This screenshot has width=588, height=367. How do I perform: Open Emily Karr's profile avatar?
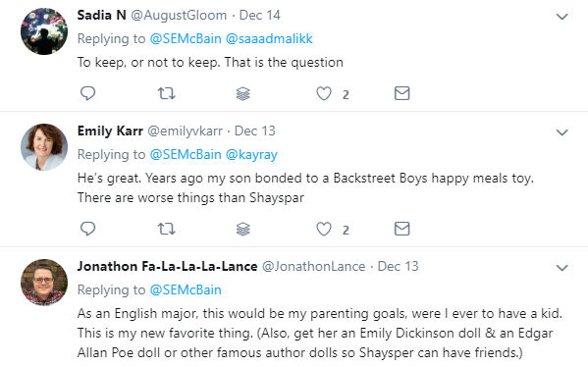coord(44,147)
